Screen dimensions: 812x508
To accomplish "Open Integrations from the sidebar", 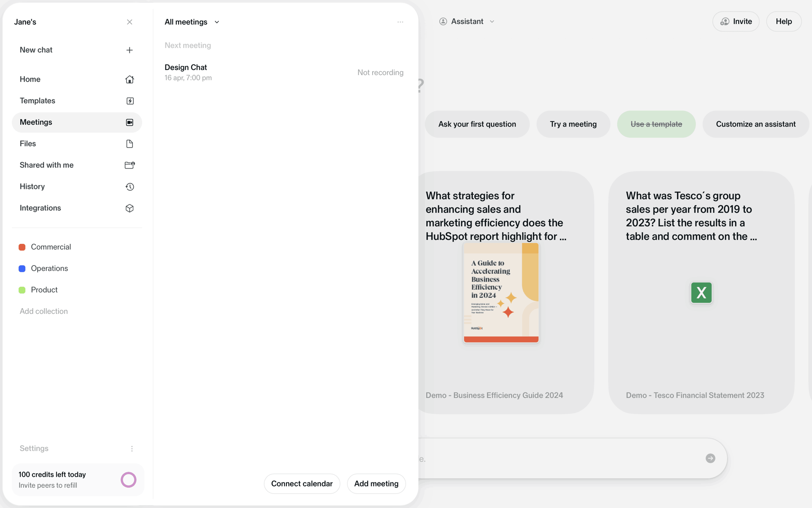I will [77, 208].
